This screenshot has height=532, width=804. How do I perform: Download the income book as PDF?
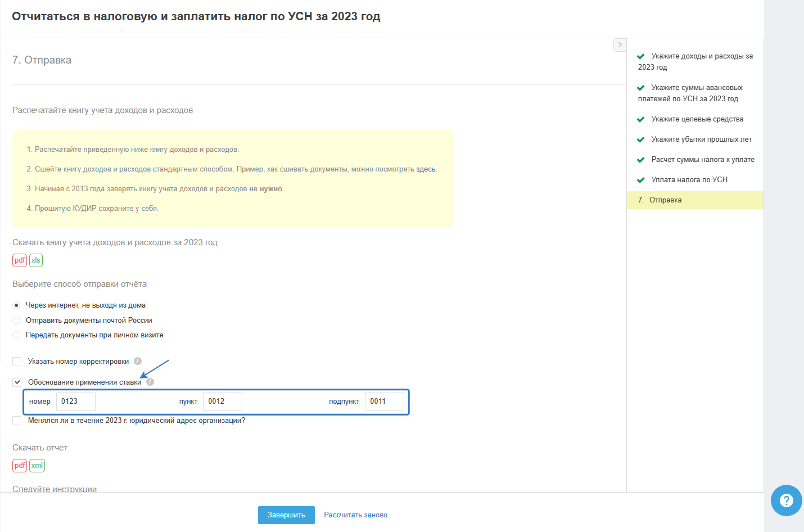click(x=20, y=260)
